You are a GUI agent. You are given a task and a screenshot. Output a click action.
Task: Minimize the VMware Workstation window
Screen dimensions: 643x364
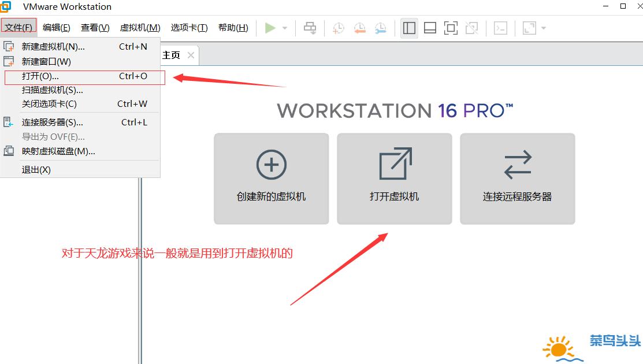(x=605, y=6)
